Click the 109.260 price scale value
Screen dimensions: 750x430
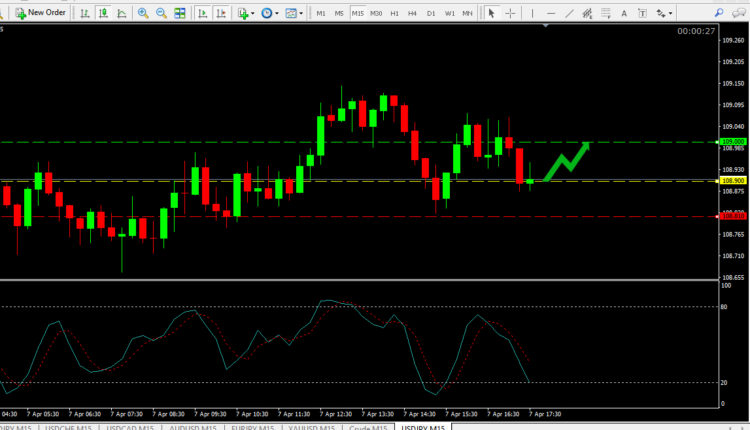click(733, 40)
